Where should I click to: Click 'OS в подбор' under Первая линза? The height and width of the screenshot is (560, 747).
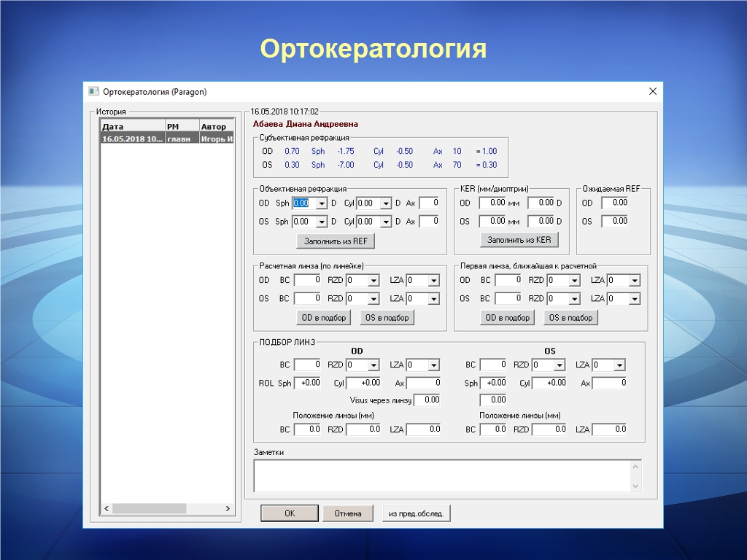pos(570,317)
